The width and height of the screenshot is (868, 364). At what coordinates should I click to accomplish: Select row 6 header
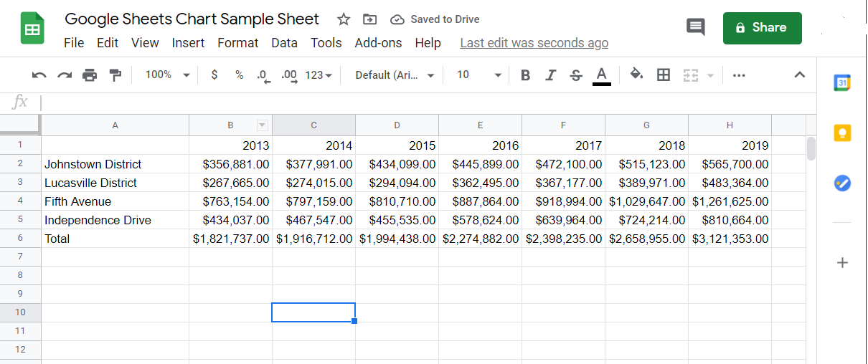point(20,238)
